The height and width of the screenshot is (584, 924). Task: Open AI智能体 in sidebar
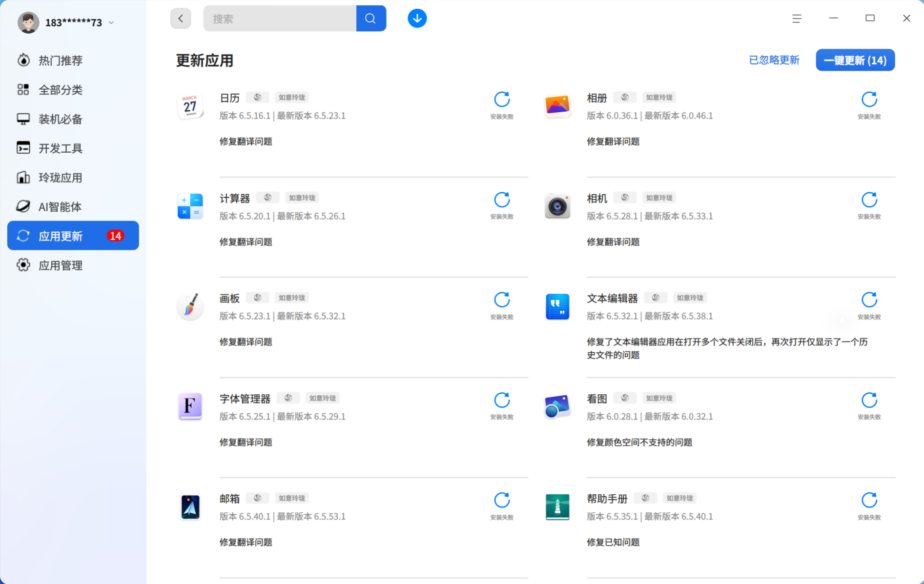click(x=73, y=207)
